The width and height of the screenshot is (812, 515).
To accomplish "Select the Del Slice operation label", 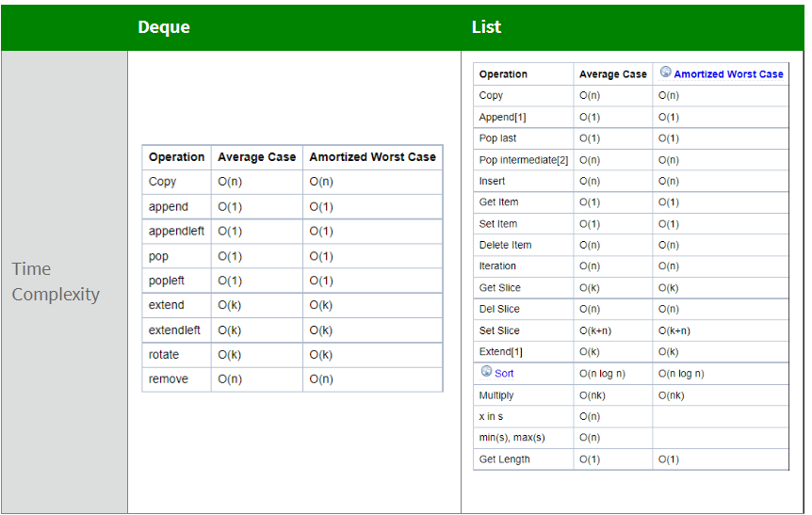I will (499, 309).
